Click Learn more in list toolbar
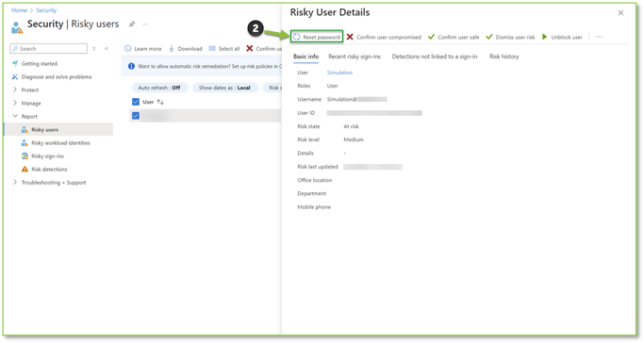 143,49
